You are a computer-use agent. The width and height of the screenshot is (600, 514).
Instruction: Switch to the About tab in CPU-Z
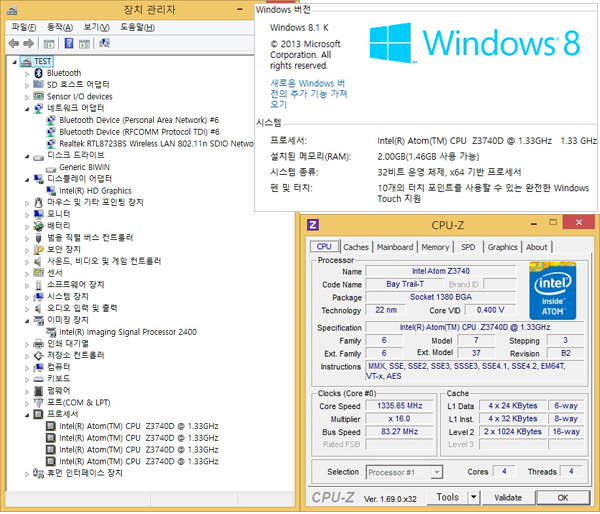pyautogui.click(x=536, y=247)
